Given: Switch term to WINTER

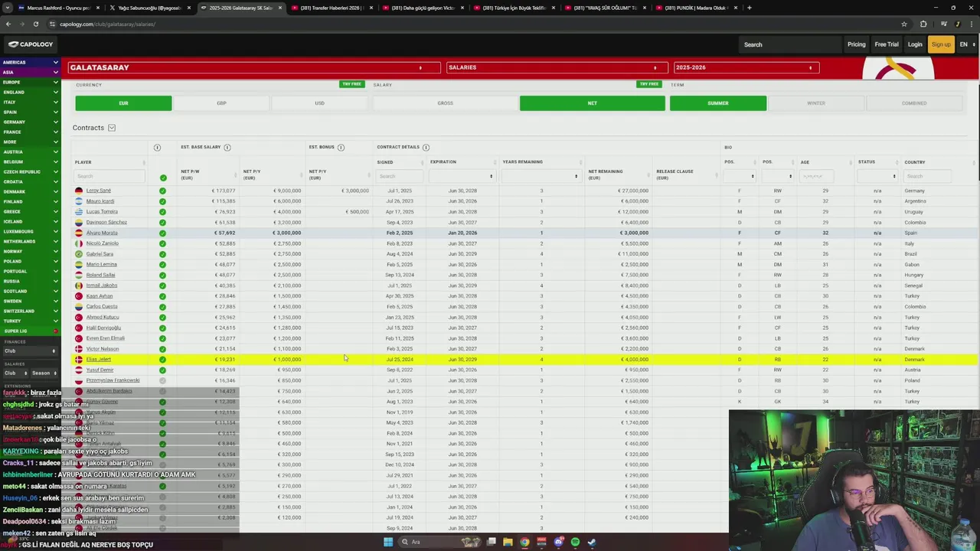Looking at the screenshot, I should coord(815,103).
